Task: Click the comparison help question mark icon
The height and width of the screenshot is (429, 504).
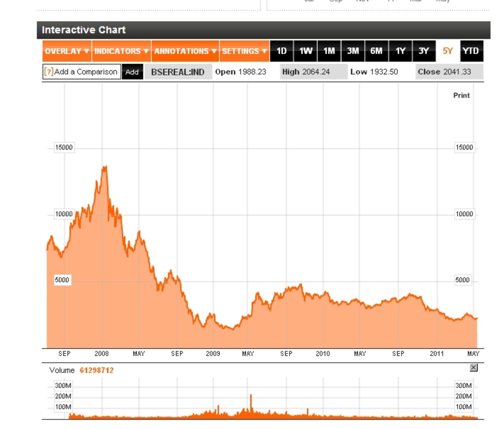Action: coord(49,72)
